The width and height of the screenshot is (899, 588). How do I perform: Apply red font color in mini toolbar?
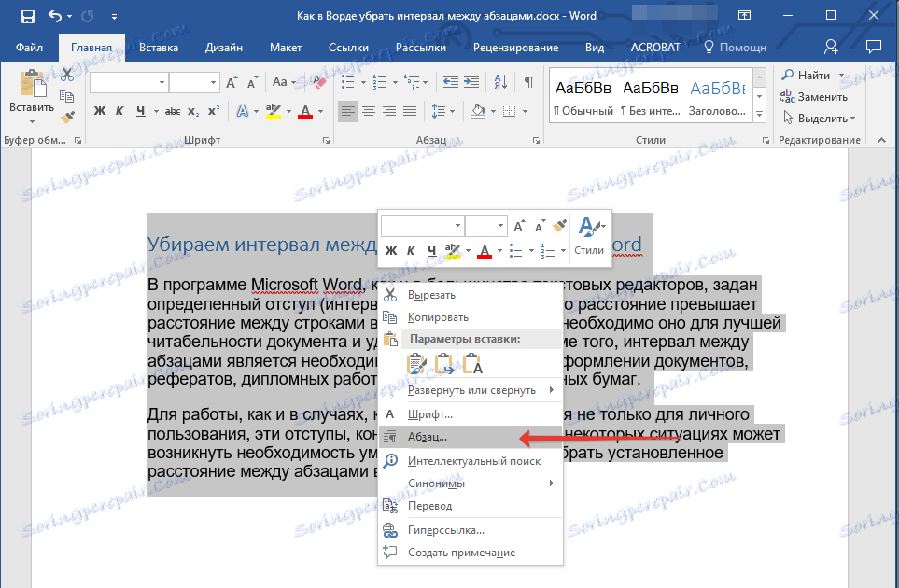(485, 250)
